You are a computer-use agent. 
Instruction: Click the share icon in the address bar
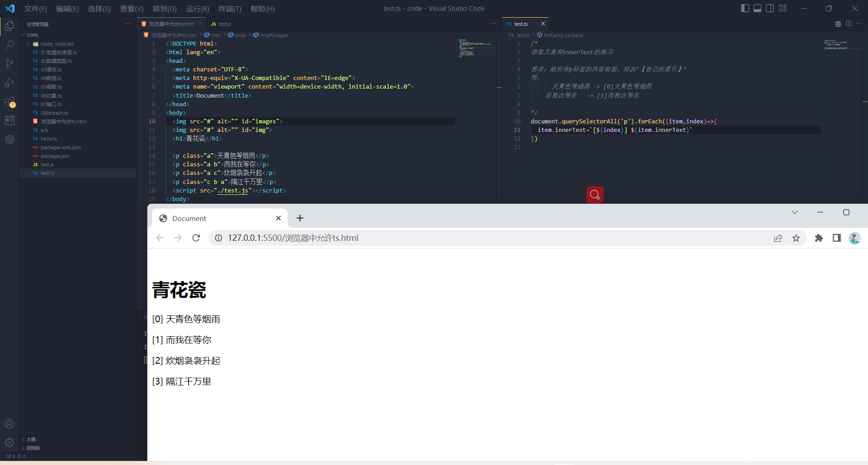(x=778, y=238)
